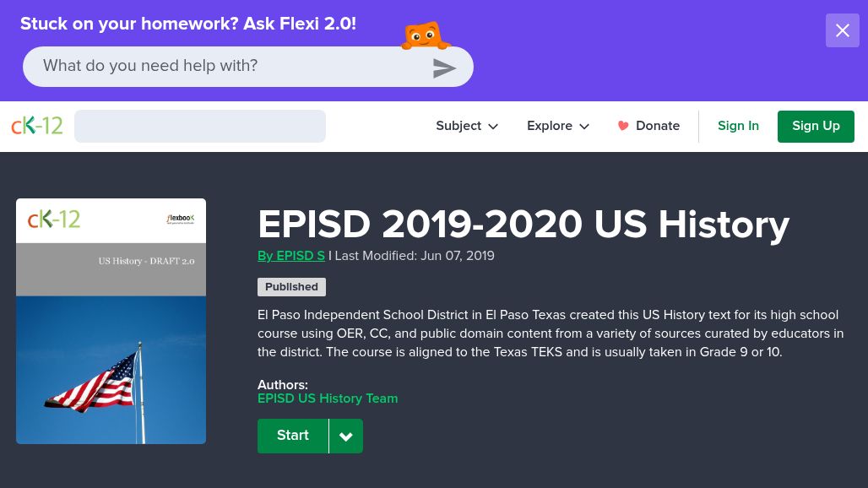Expand the Subject dropdown menu
868x488 pixels.
click(x=467, y=126)
